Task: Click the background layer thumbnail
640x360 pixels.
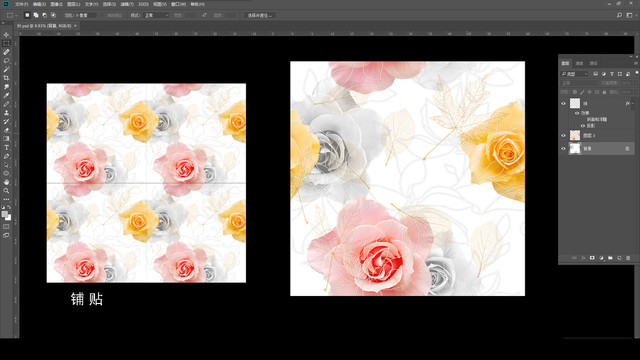Action: pos(575,149)
